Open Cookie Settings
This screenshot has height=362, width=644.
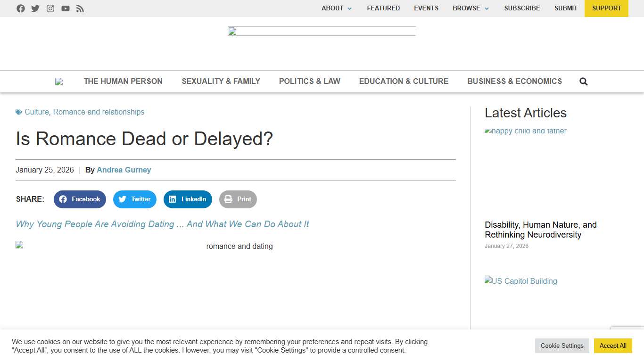[562, 346]
